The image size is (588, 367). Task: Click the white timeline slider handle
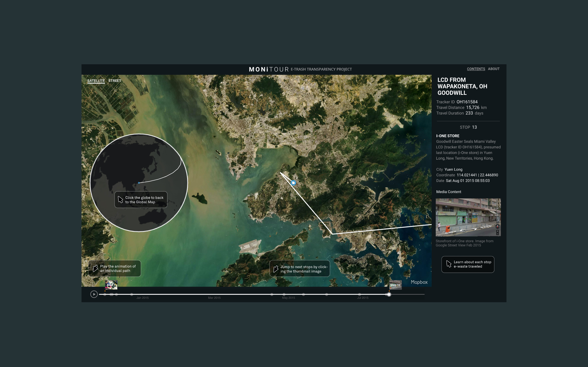389,294
